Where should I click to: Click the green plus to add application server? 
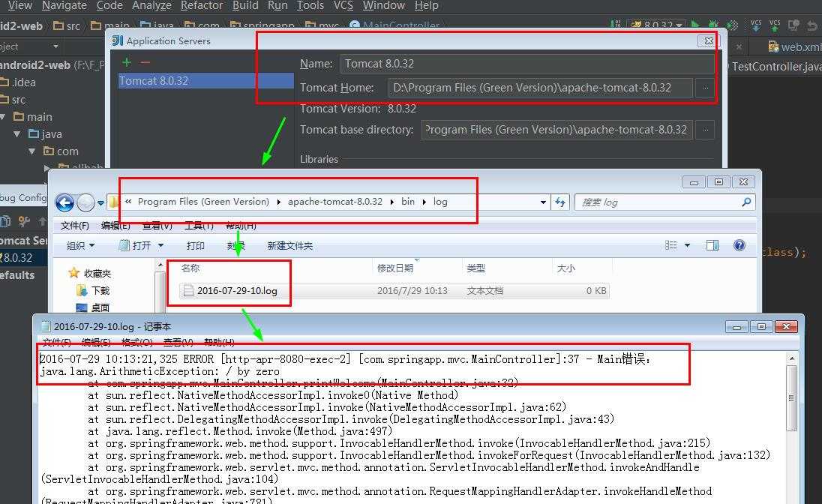point(126,62)
